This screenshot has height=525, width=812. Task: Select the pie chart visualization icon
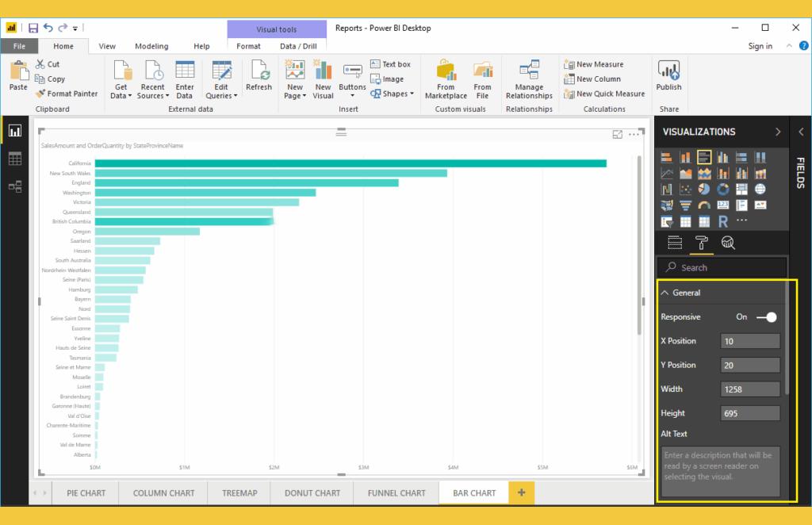tap(704, 190)
